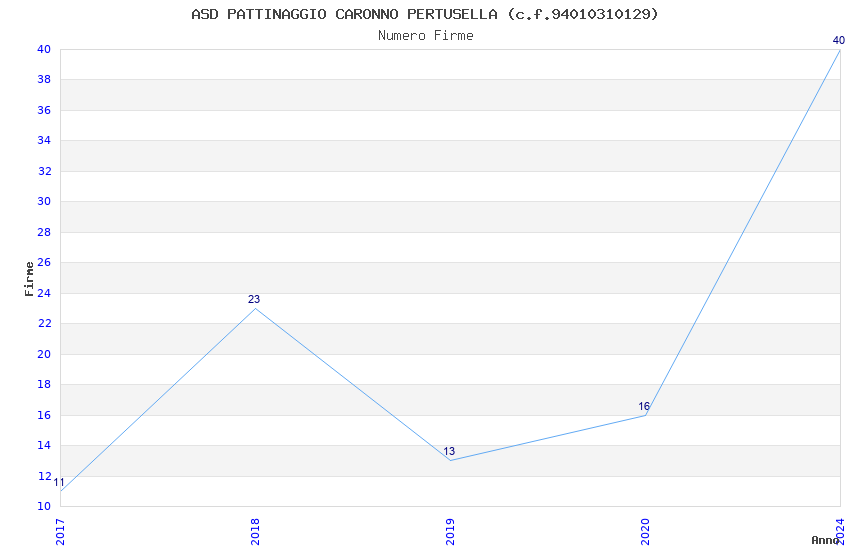Click the data label 13 for 2019
This screenshot has width=850, height=550.
pos(449,451)
